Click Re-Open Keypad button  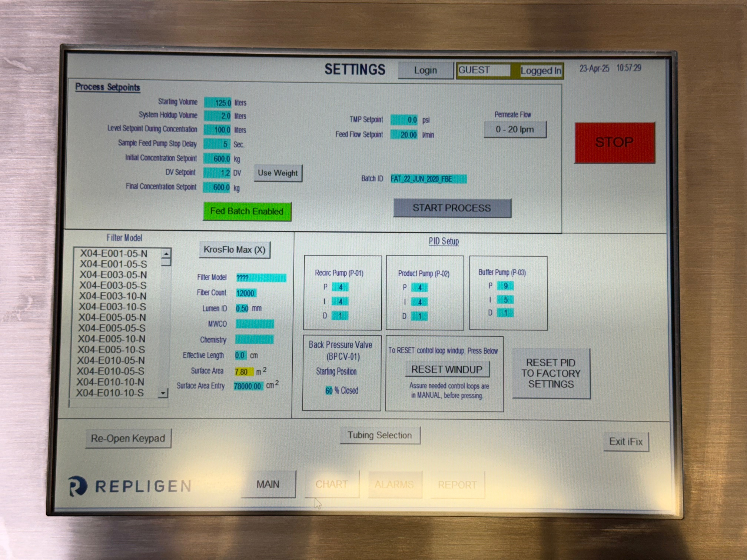tap(128, 439)
